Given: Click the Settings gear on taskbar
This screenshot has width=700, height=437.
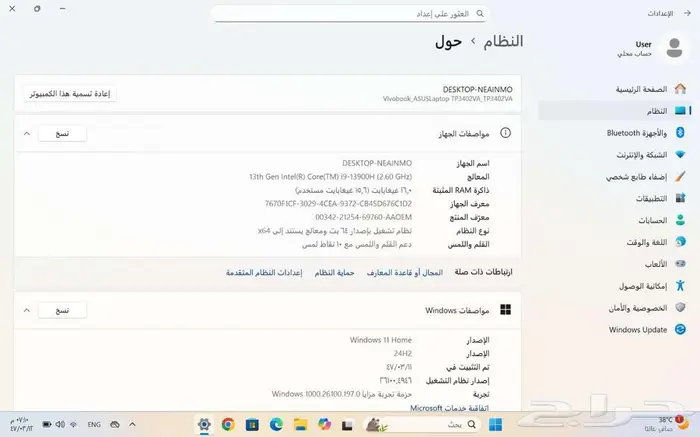Looking at the screenshot, I should point(204,425).
